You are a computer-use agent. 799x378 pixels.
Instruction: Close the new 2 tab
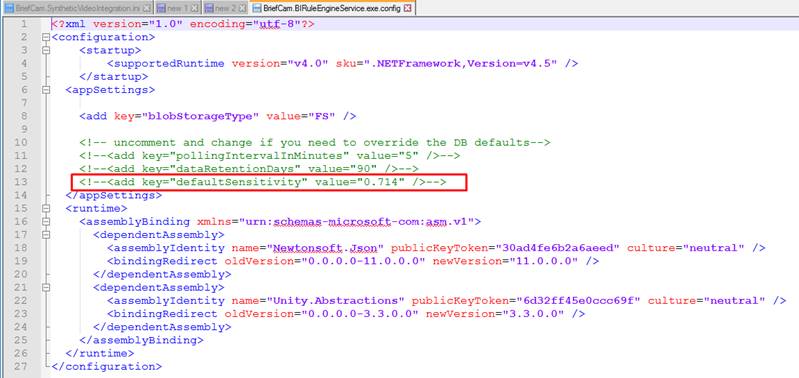click(x=243, y=9)
